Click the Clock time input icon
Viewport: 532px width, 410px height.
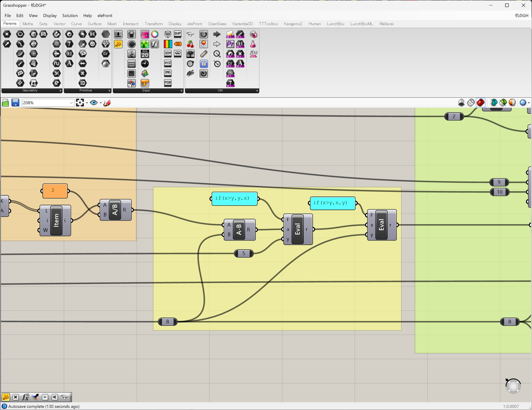pos(145,64)
